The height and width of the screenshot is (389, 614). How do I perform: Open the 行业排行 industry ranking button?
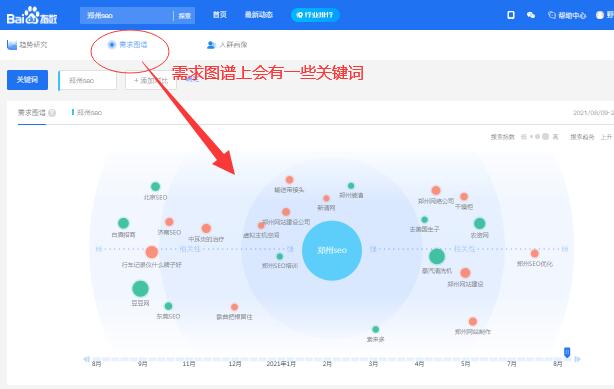(x=315, y=15)
